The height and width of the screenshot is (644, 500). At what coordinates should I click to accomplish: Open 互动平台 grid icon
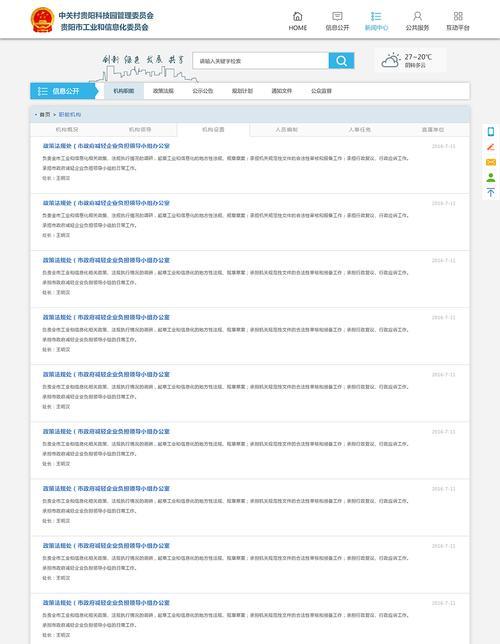(x=458, y=16)
